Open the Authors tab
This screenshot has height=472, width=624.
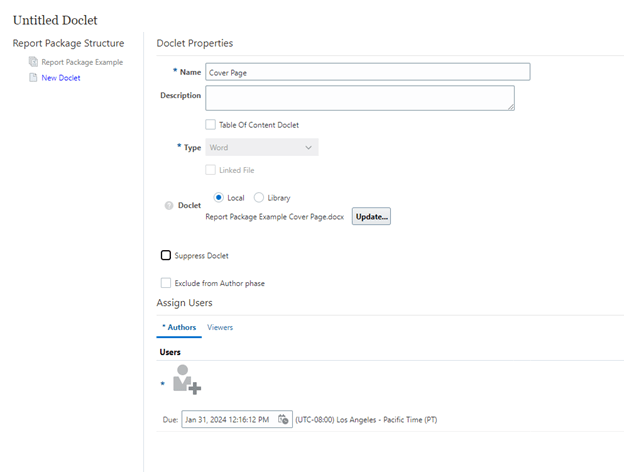tap(180, 327)
